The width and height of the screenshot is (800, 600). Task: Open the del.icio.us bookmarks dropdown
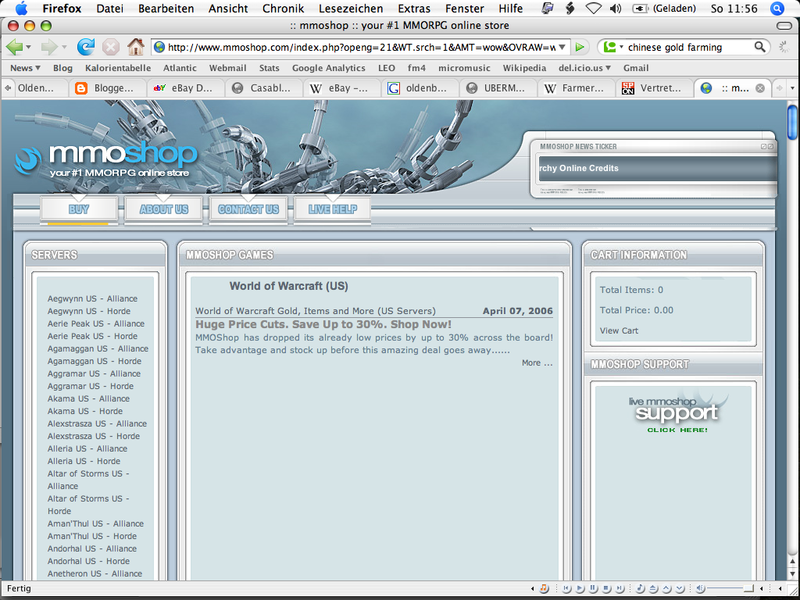[584, 68]
